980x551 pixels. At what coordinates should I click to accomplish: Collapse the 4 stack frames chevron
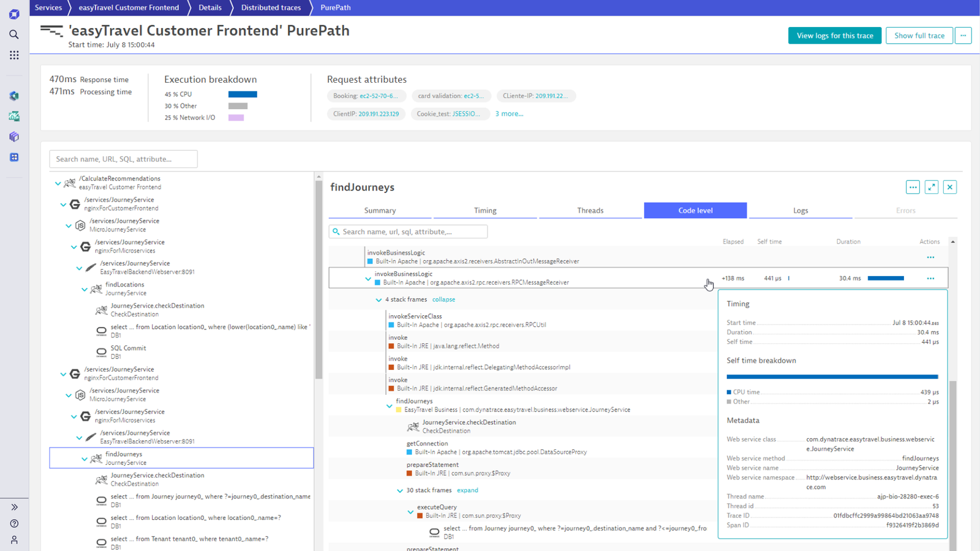[379, 300]
